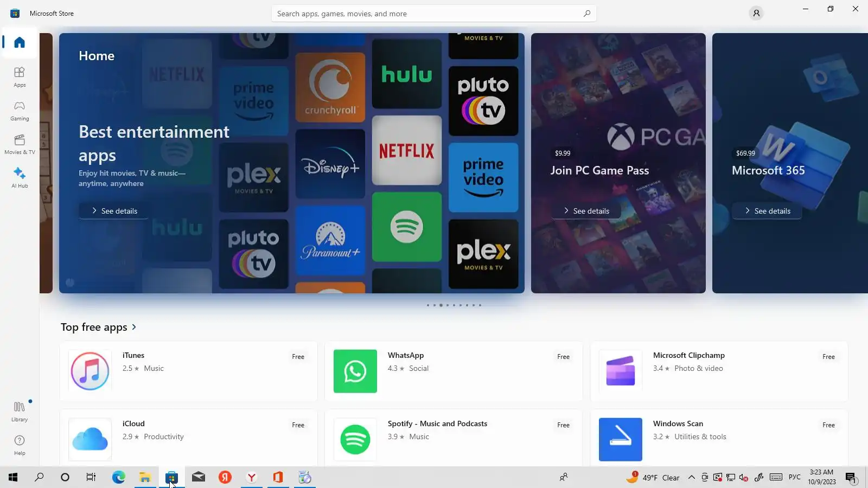Click the weather widget showing 49°F Clear
868x488 pixels.
tap(653, 477)
